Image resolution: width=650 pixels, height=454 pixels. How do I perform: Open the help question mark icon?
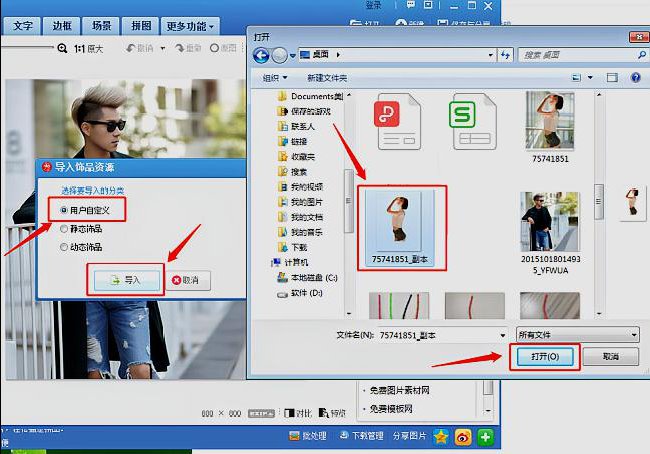coord(635,78)
